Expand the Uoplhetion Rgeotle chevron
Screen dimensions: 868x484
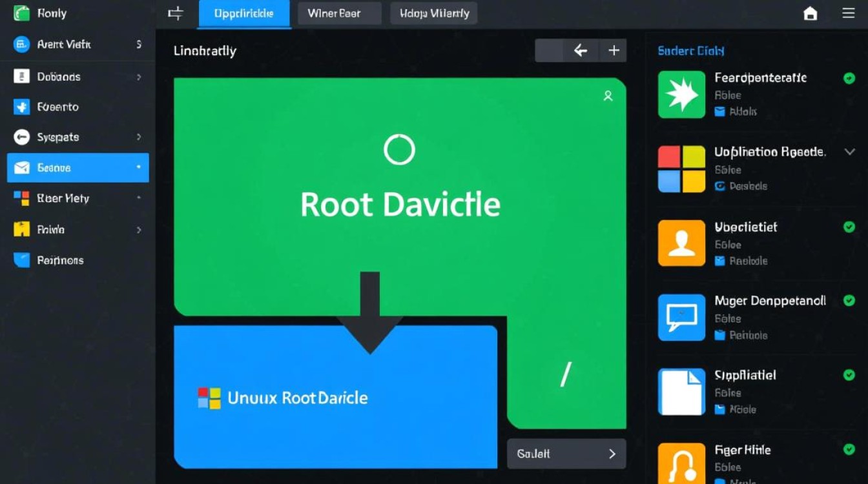pos(849,152)
